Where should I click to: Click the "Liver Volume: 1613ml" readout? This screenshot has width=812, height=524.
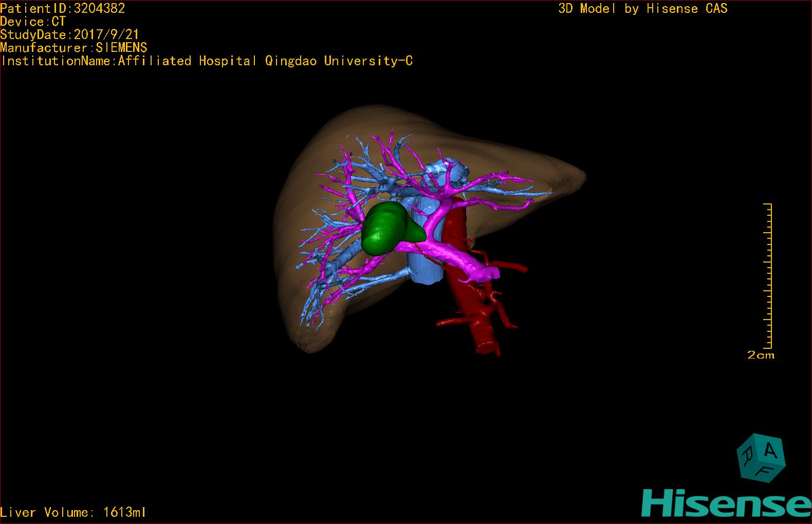(73, 512)
